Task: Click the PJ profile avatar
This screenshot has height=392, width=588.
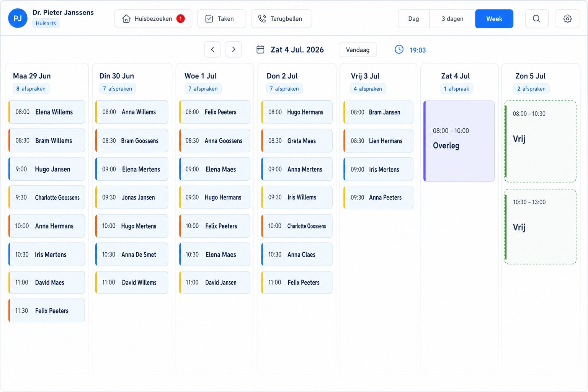Action: (x=18, y=18)
